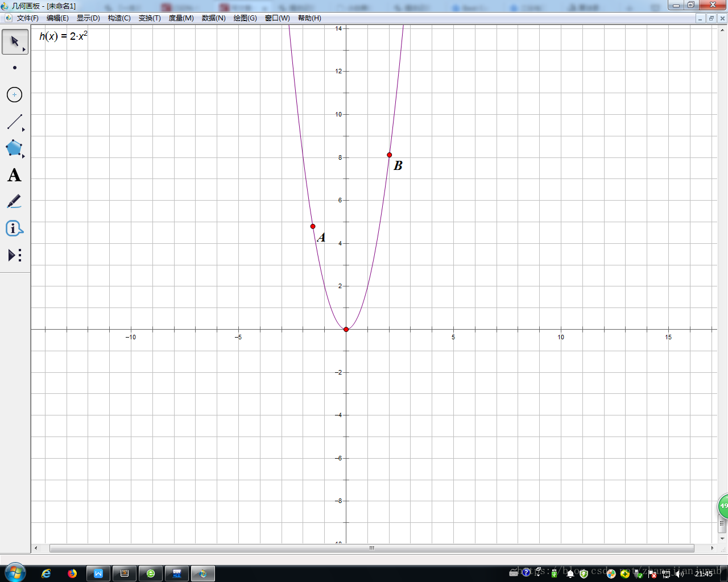
Task: Click the volume speaker tray icon
Action: [680, 574]
